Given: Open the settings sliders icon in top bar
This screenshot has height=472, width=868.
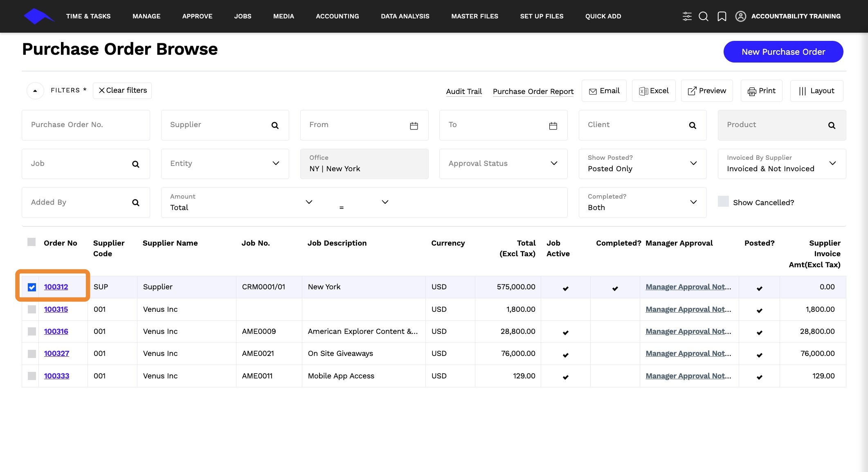Looking at the screenshot, I should 687,16.
